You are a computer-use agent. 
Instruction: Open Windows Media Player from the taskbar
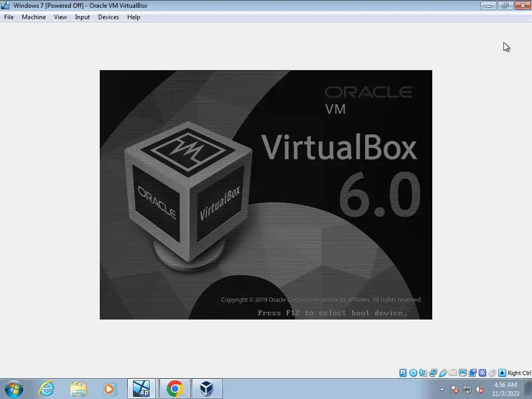tap(109, 389)
